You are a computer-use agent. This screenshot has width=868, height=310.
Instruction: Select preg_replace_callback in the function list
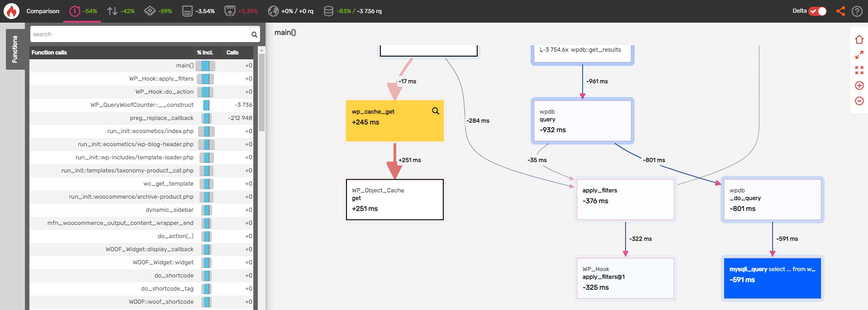coord(161,118)
